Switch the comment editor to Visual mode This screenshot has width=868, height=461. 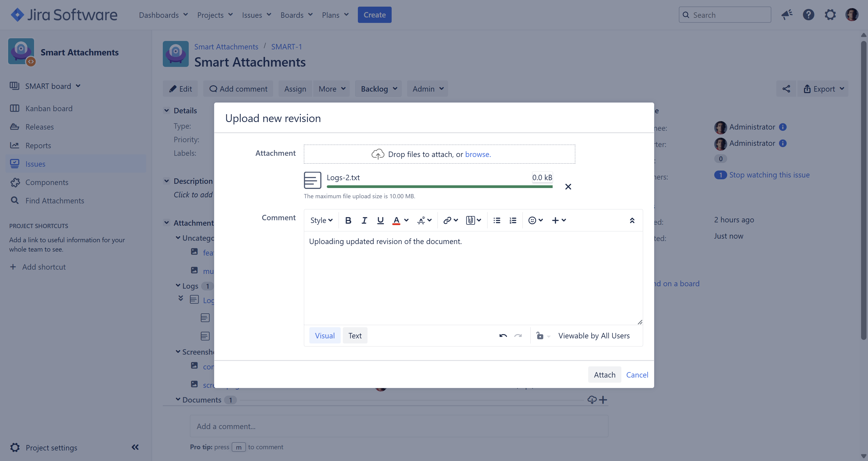pos(324,336)
